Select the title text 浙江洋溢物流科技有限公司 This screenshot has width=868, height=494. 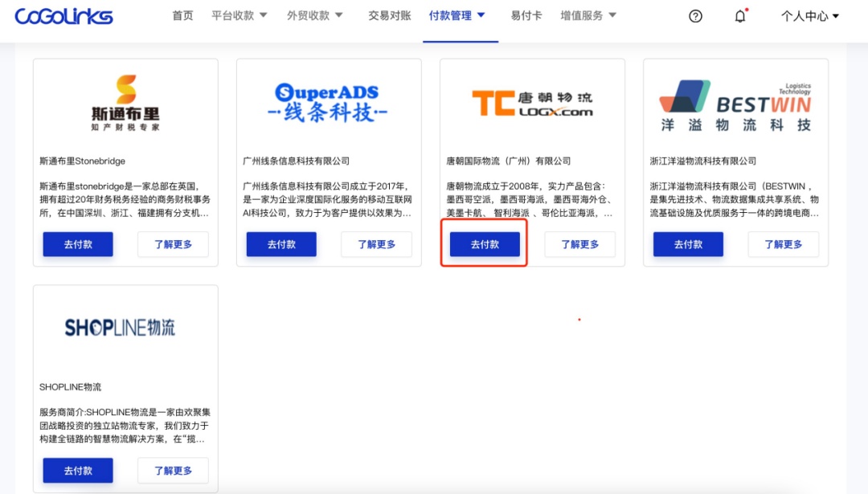703,161
